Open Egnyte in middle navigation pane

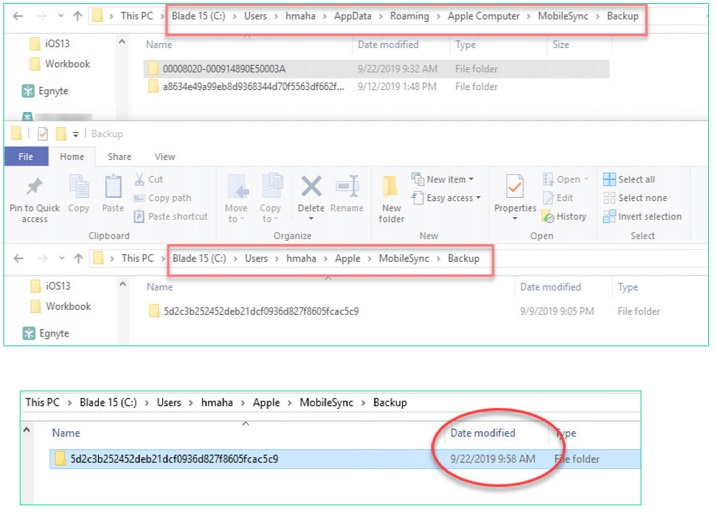tap(46, 333)
